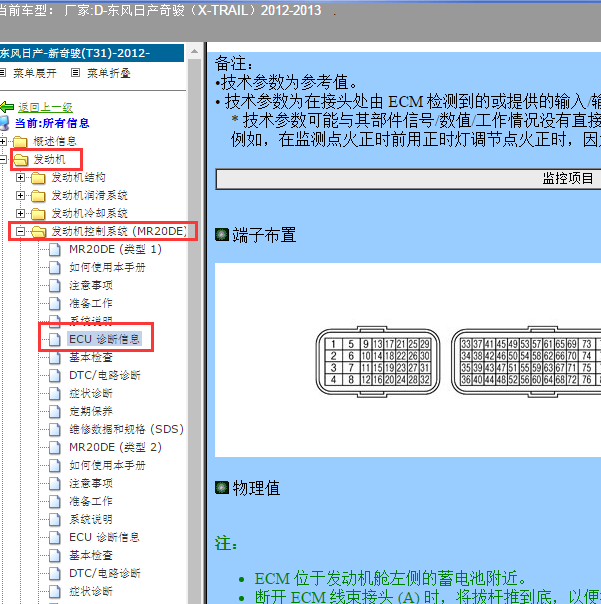This screenshot has width=601, height=604.
Task: Click page icon for MR20DE (类型 2)
Action: 55,447
